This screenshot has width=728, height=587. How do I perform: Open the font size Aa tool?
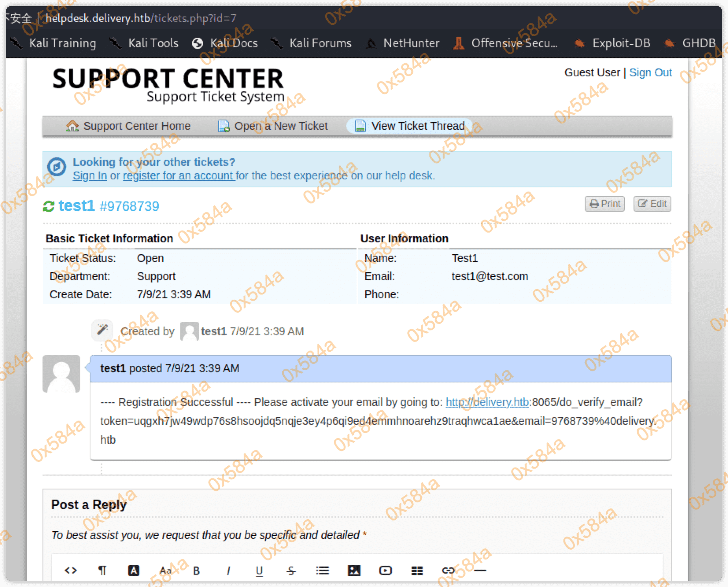[165, 570]
